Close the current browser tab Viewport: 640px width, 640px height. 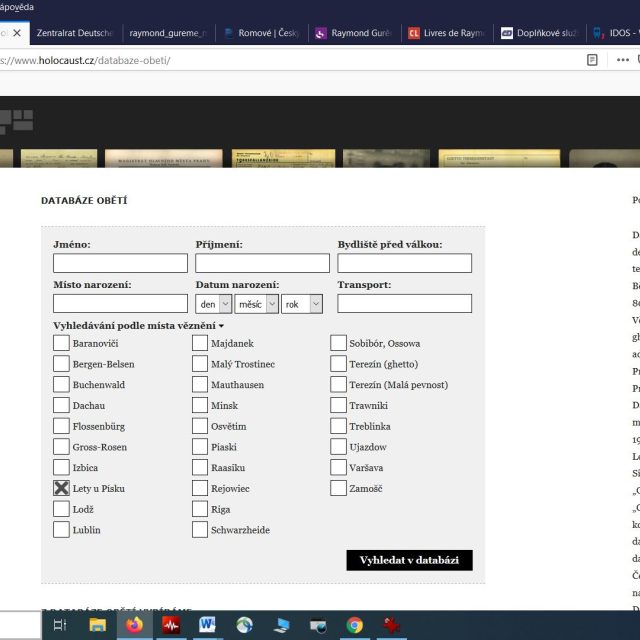pyautogui.click(x=17, y=32)
